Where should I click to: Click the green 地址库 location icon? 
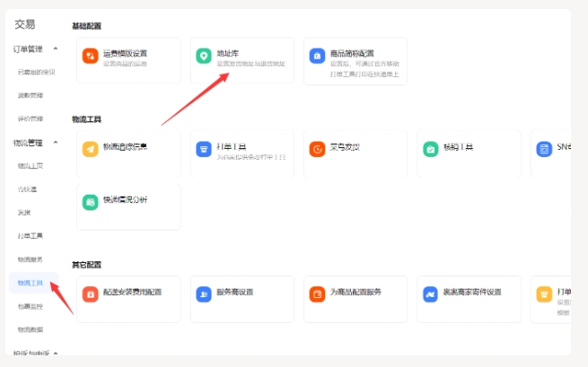click(204, 57)
